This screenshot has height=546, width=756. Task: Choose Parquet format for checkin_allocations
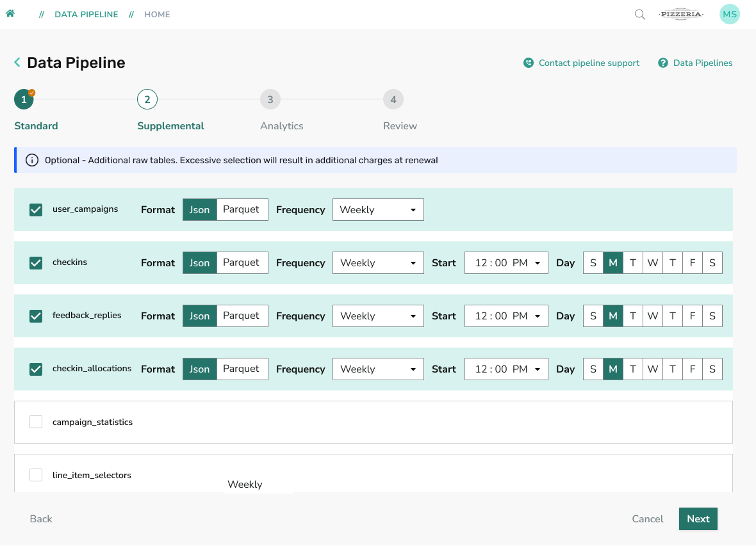click(242, 369)
